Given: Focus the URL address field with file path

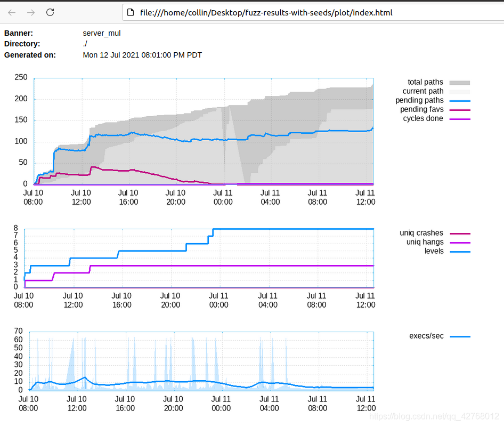Looking at the screenshot, I should tap(313, 13).
